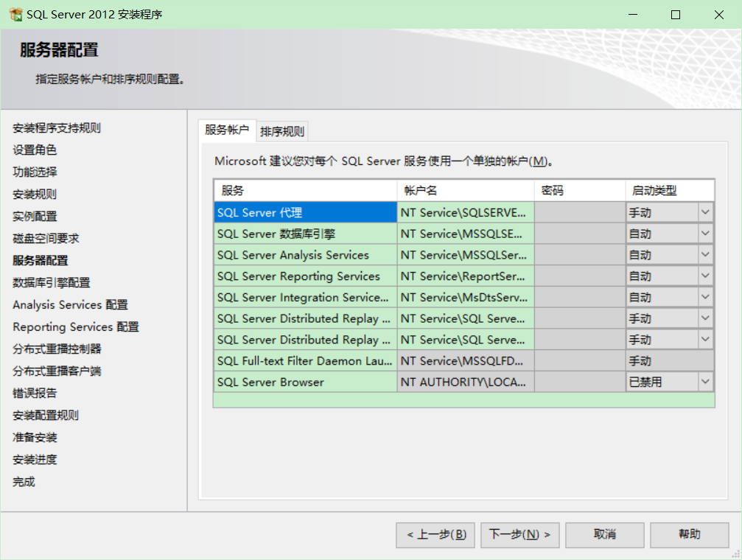Click 分布式重播控制器 step in sidebar
The width and height of the screenshot is (742, 560).
tap(57, 349)
